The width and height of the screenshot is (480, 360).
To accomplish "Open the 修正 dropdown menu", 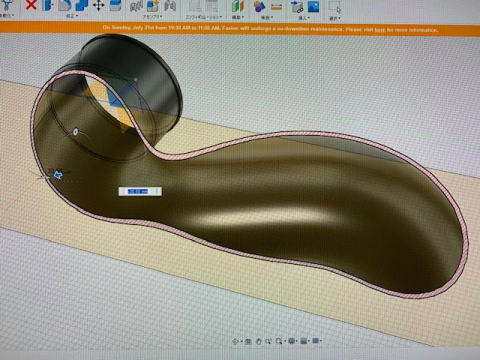I will pyautogui.click(x=72, y=16).
